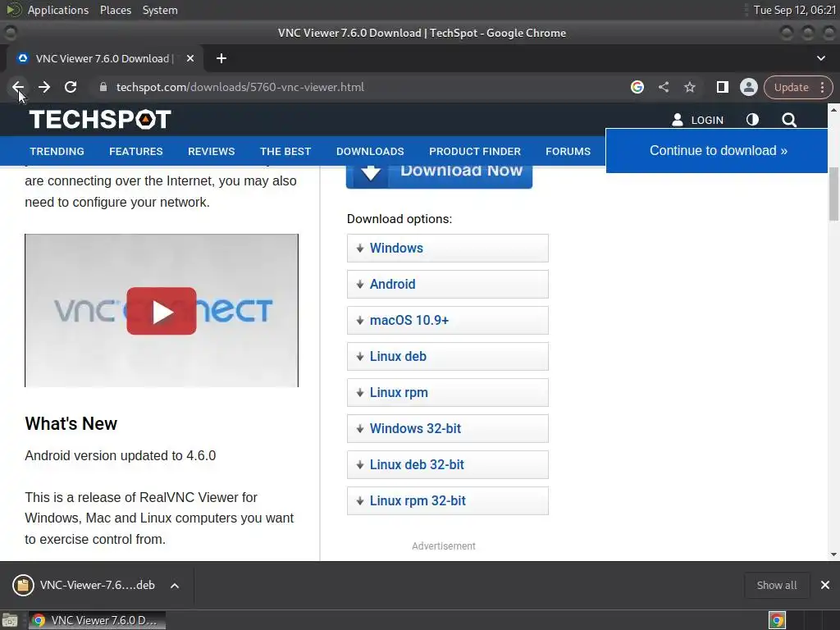840x630 pixels.
Task: Open the Places menu
Action: [115, 10]
